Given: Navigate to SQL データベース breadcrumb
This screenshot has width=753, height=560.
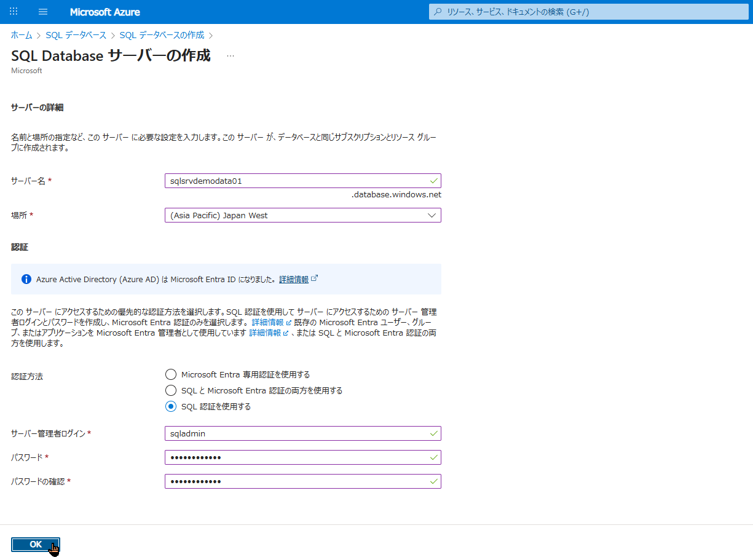Looking at the screenshot, I should point(76,35).
